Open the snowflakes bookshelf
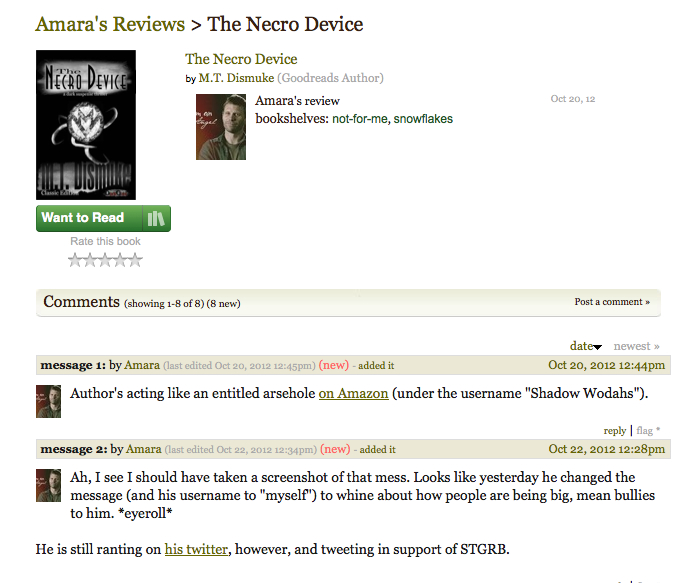Image resolution: width=685 pixels, height=583 pixels. (423, 119)
